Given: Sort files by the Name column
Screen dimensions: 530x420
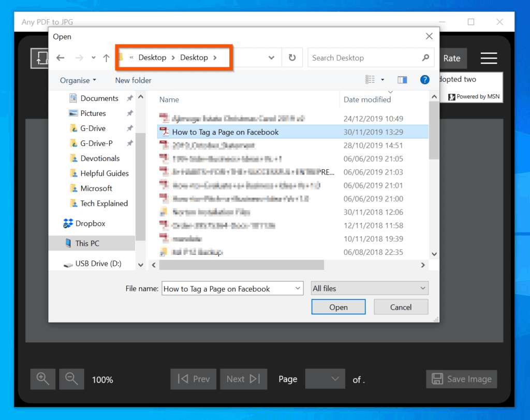Looking at the screenshot, I should pyautogui.click(x=169, y=99).
